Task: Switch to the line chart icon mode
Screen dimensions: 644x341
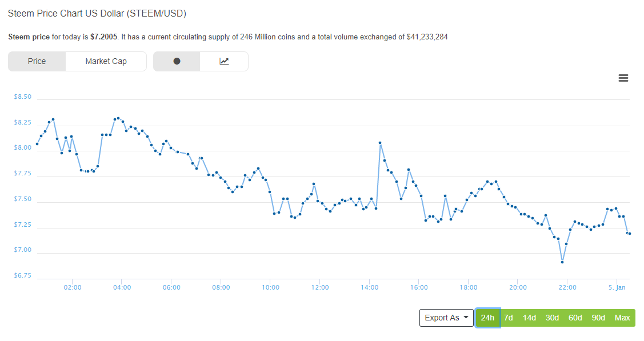Action: click(x=224, y=61)
